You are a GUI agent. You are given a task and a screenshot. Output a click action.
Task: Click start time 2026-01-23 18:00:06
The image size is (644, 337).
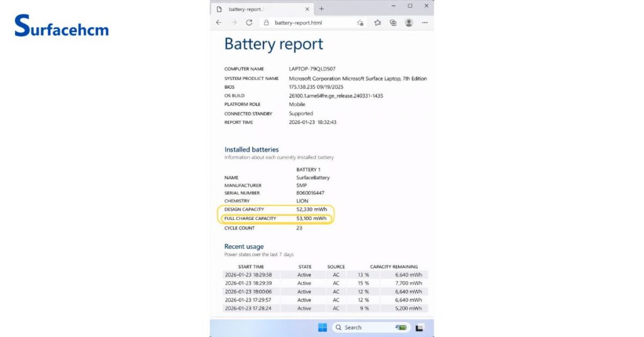point(248,292)
